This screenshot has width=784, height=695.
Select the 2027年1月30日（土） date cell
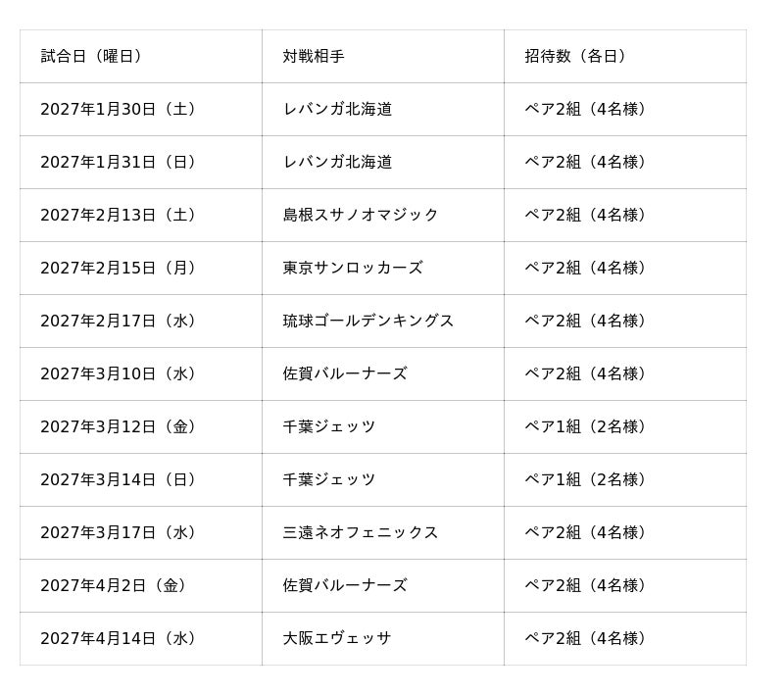140,109
